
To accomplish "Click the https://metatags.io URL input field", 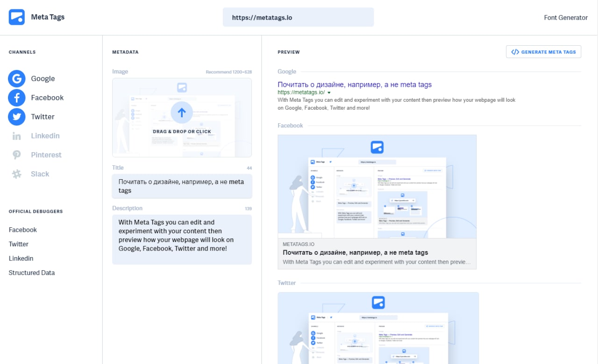I will [298, 17].
